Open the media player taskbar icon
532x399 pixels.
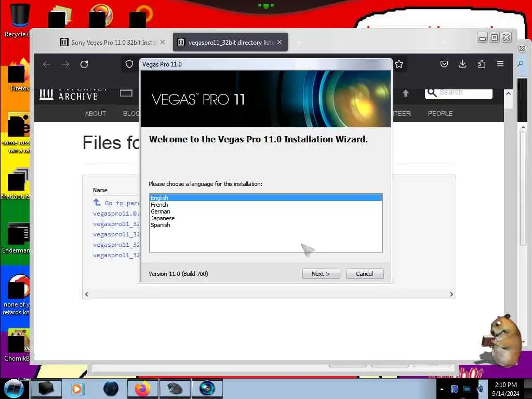point(77,389)
